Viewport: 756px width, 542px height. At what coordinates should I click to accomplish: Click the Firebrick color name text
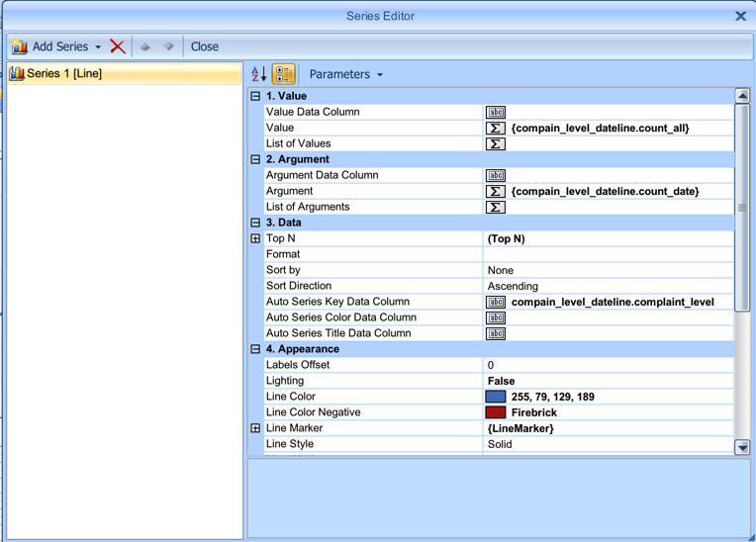[533, 412]
